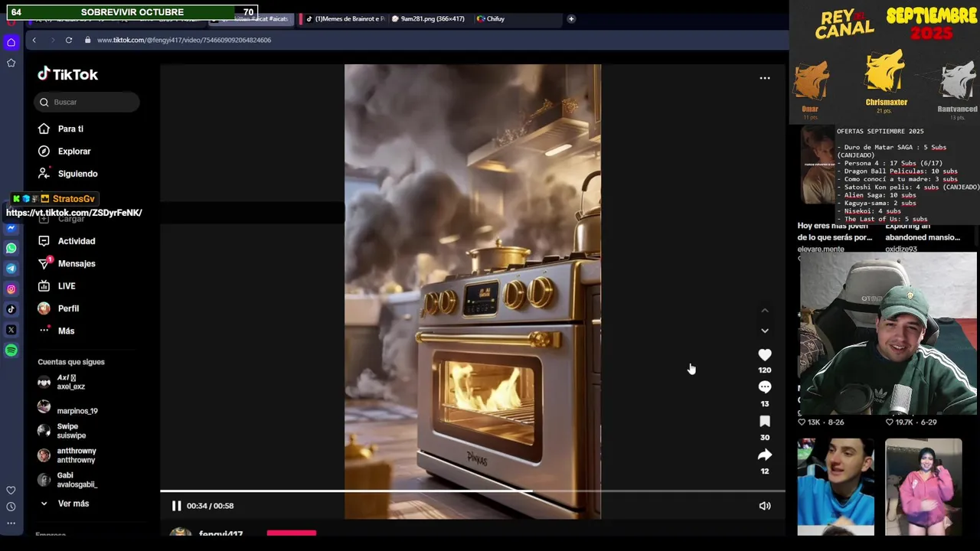Viewport: 980px width, 551px height.
Task: Open WhatsApp in the browser sidebar
Action: (x=11, y=248)
